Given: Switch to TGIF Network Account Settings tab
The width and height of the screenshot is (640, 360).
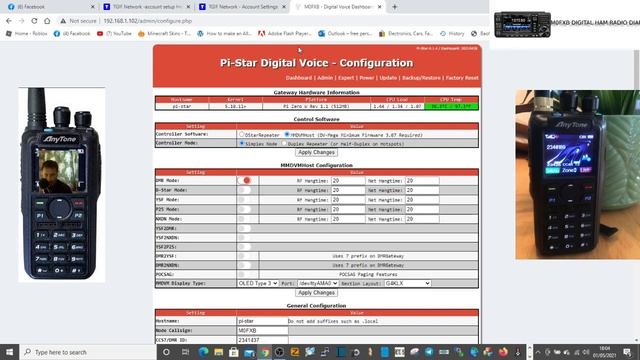Looking at the screenshot, I should 242,7.
